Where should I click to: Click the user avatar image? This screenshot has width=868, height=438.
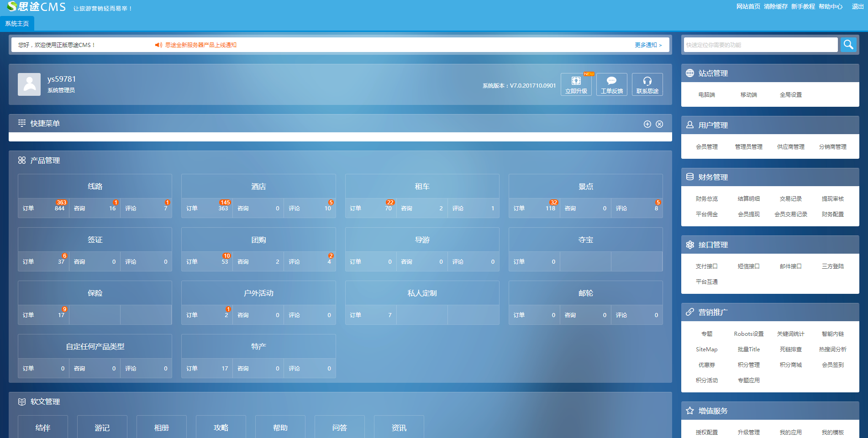click(29, 84)
